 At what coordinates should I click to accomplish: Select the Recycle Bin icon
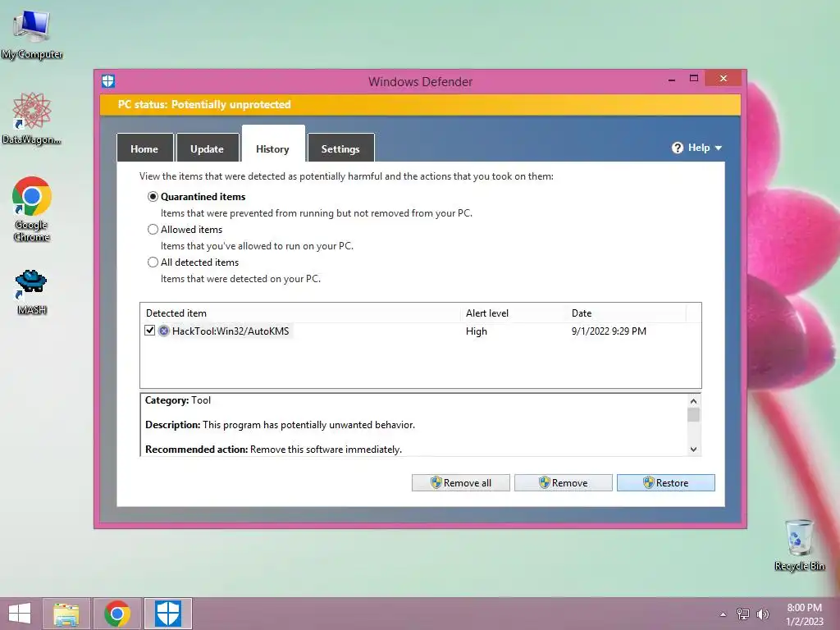pyautogui.click(x=799, y=545)
